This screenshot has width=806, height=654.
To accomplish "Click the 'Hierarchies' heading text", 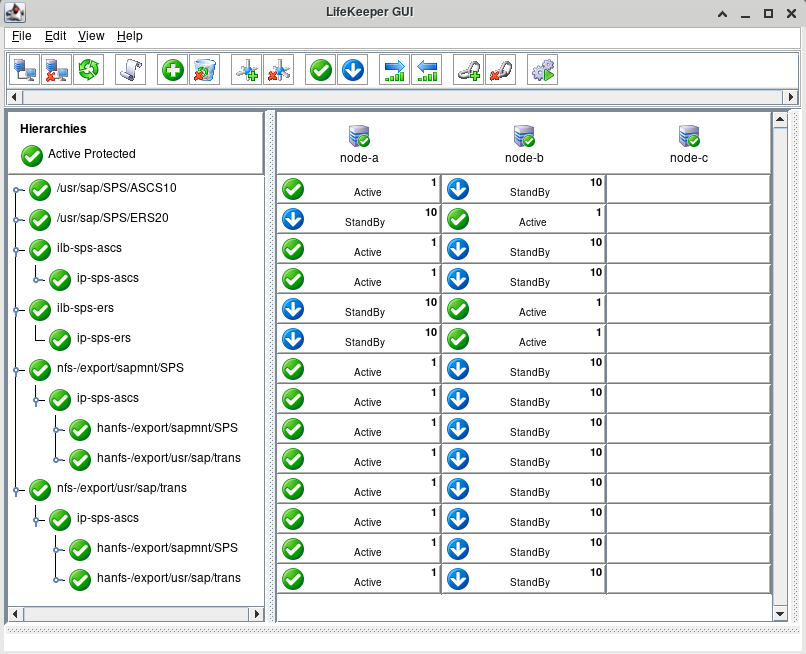I will 53,129.
